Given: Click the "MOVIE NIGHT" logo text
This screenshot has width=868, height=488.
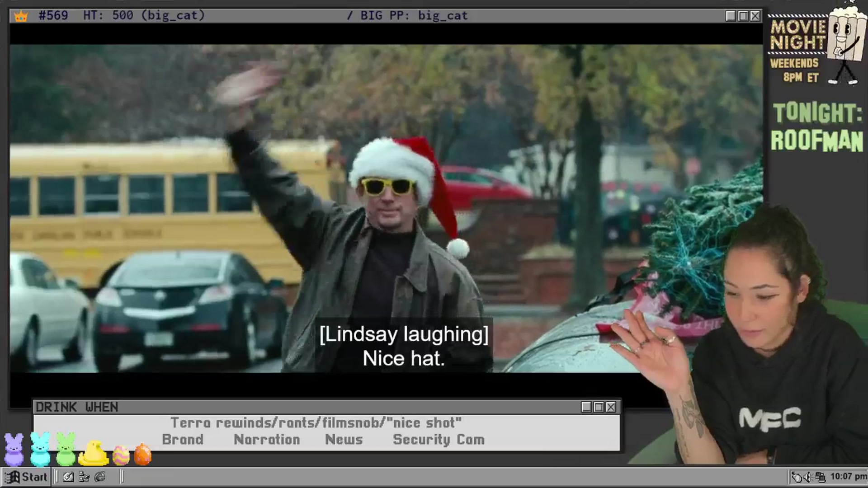Looking at the screenshot, I should click(798, 35).
